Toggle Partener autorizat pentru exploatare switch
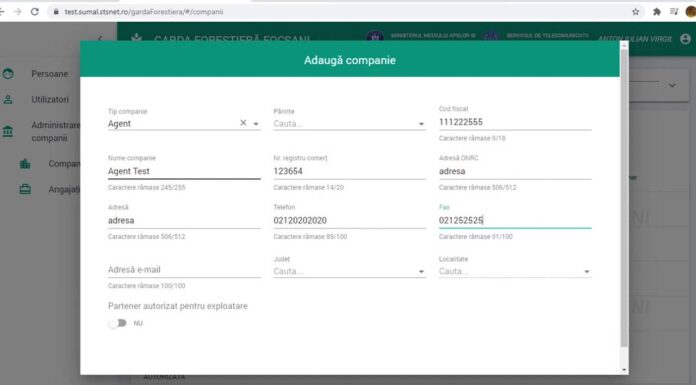This screenshot has width=696, height=385. [x=118, y=323]
